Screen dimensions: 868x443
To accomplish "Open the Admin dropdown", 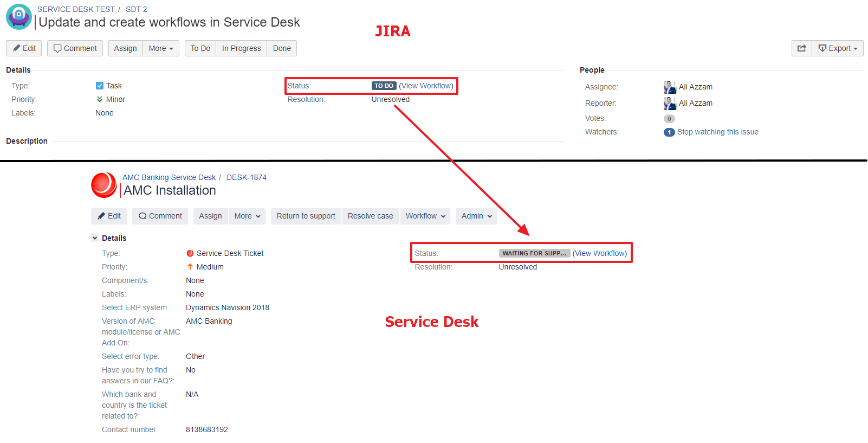I will coord(476,216).
